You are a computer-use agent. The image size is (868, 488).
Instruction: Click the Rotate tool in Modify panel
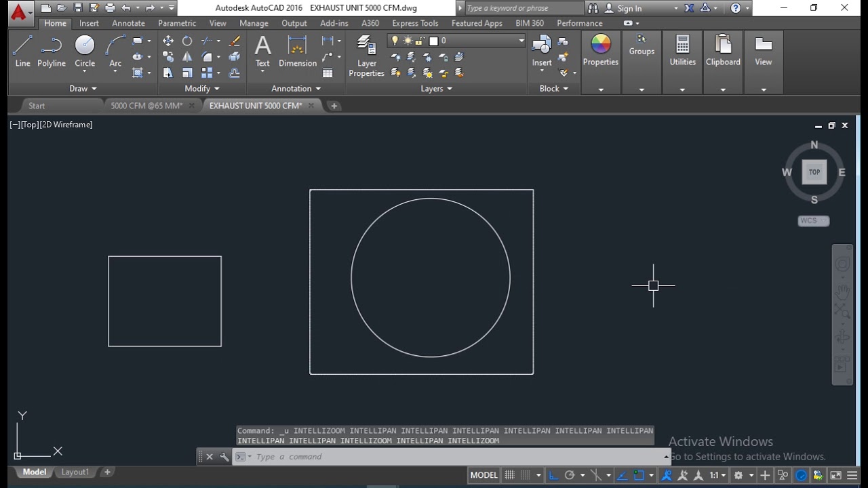click(187, 41)
